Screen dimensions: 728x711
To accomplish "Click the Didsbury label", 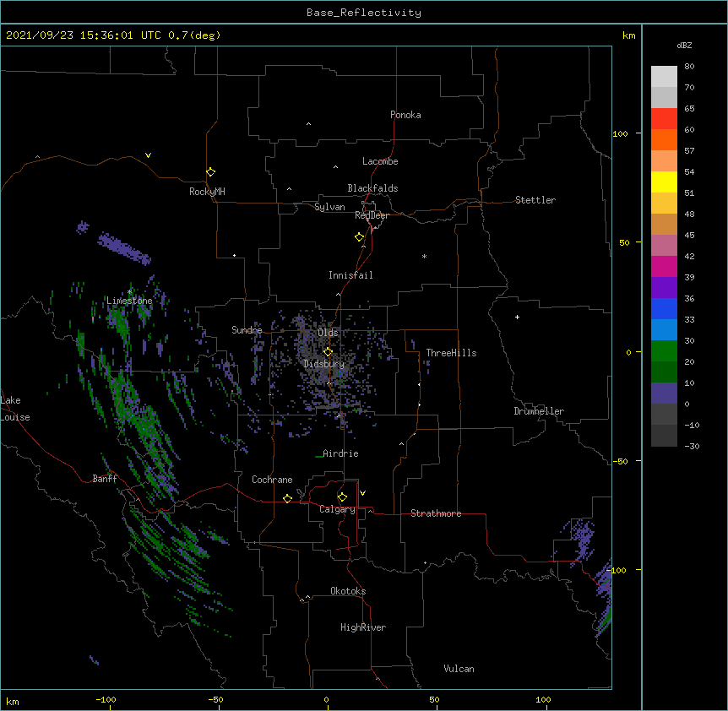I will pos(324,364).
